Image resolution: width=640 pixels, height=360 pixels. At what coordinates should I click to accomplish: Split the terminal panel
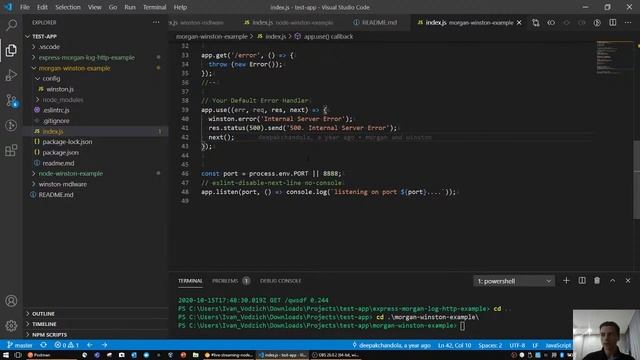click(582, 280)
